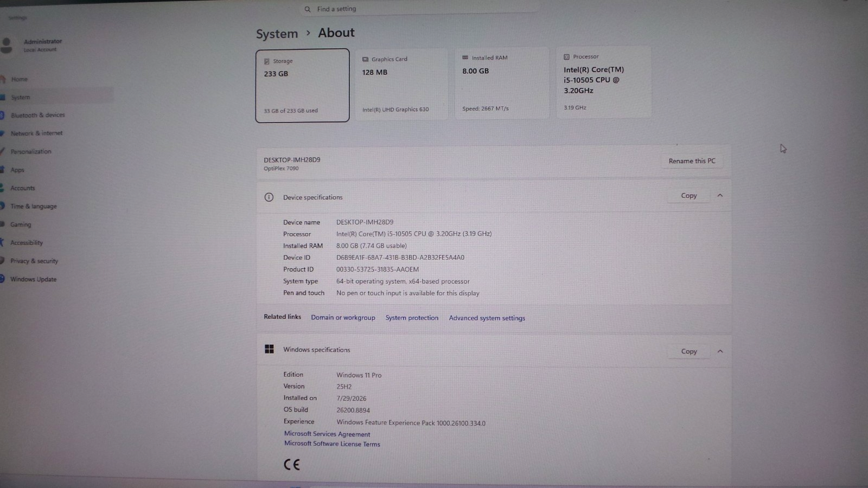The width and height of the screenshot is (868, 488).
Task: Open Personalization settings
Action: tap(31, 152)
